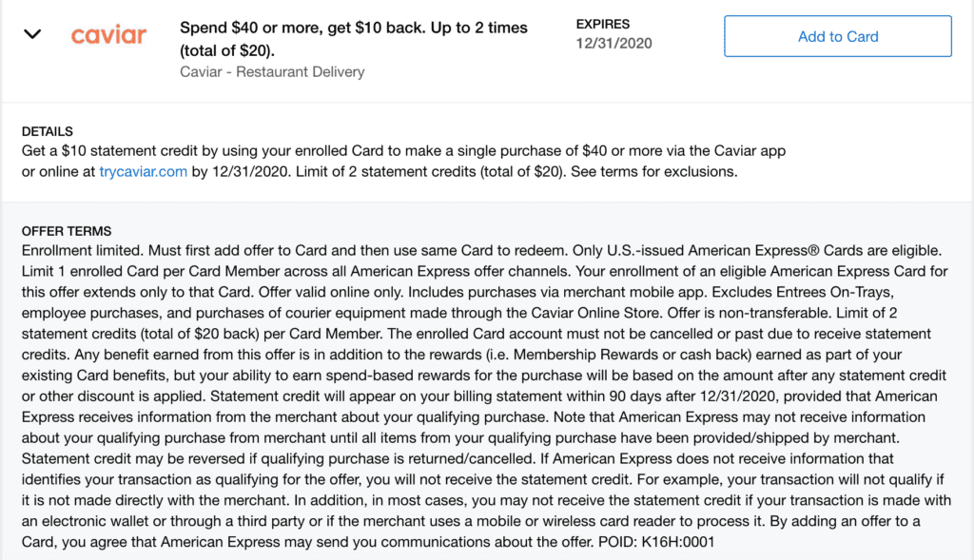Click the DETAILS section heading
This screenshot has height=560, width=974.
pos(47,131)
